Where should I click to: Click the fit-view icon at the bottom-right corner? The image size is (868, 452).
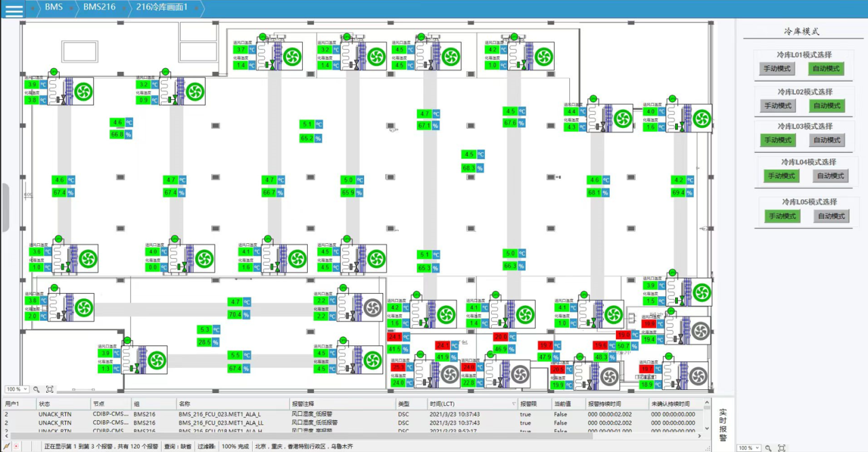[782, 448]
